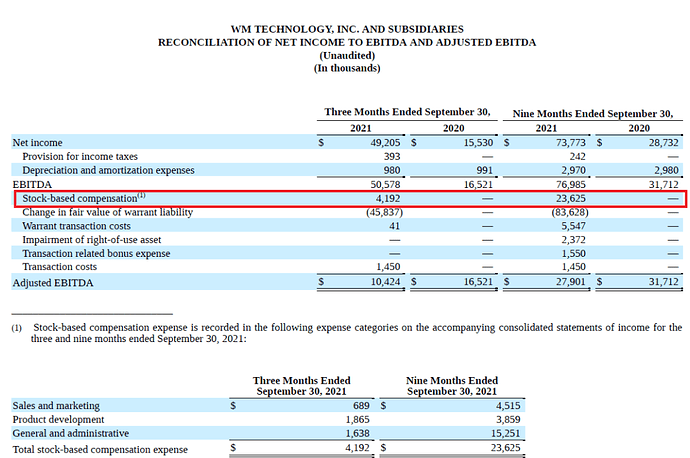690x458 pixels.
Task: Click lower table header "Nine Months Ended September 30, 2021"
Action: click(x=452, y=386)
